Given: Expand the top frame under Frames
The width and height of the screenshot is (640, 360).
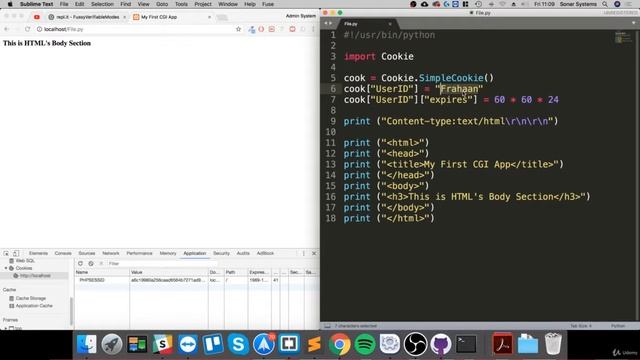Looking at the screenshot, I should point(6,328).
